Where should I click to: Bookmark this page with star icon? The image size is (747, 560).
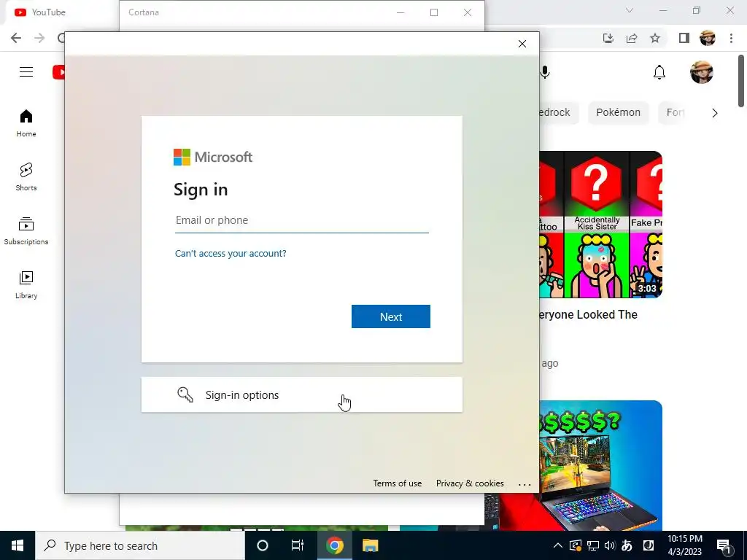655,38
